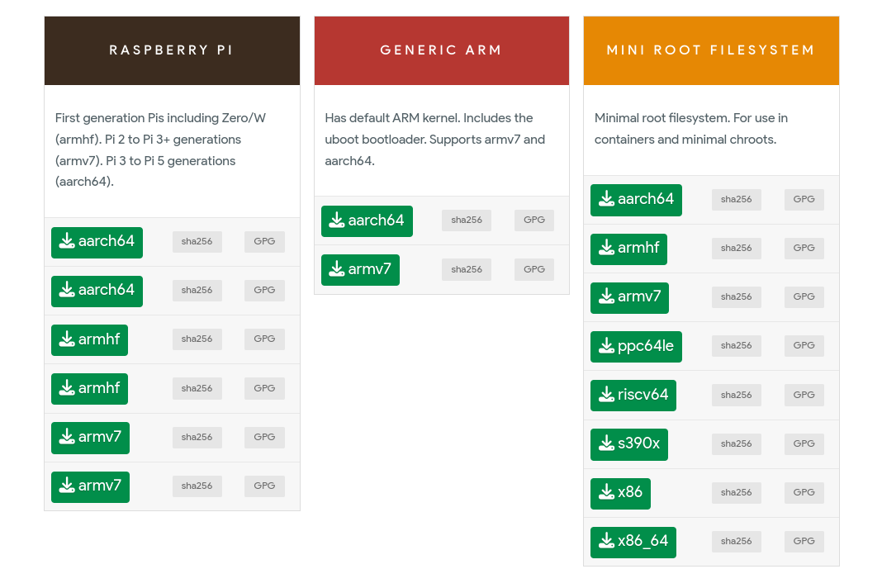Click the GENERIC ARM heading
This screenshot has width=882, height=588.
click(441, 50)
